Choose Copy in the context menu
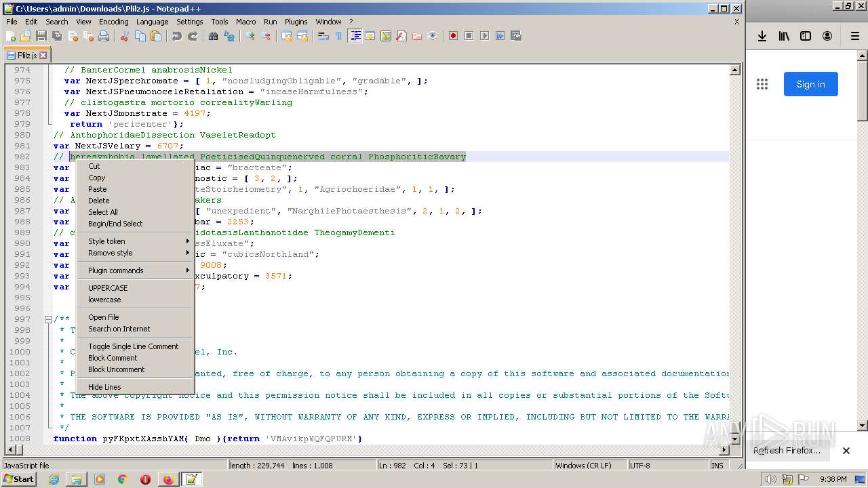This screenshot has height=488, width=868. click(x=135, y=178)
